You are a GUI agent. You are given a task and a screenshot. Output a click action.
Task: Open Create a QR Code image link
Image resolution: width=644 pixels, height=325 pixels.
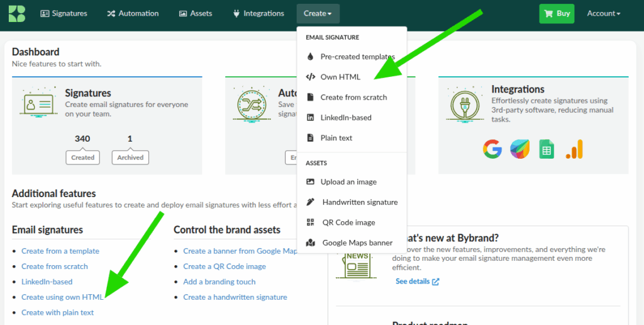225,266
